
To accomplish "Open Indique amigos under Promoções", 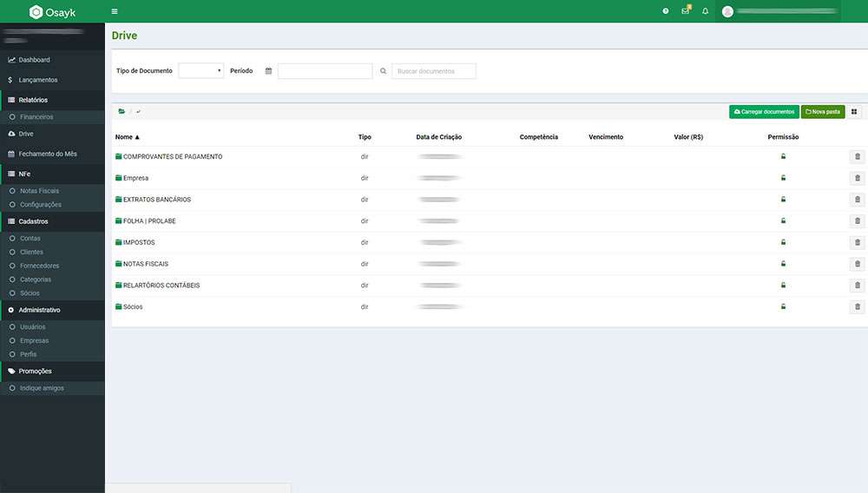I will [53, 389].
